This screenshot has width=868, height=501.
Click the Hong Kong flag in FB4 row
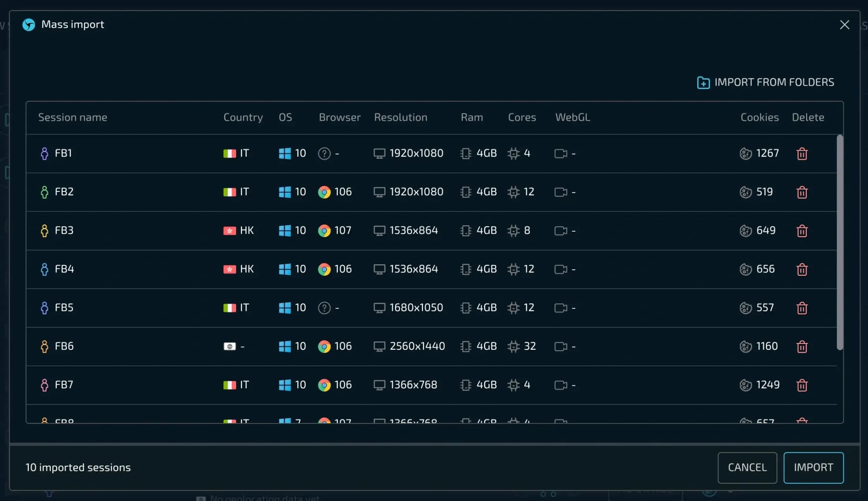229,269
